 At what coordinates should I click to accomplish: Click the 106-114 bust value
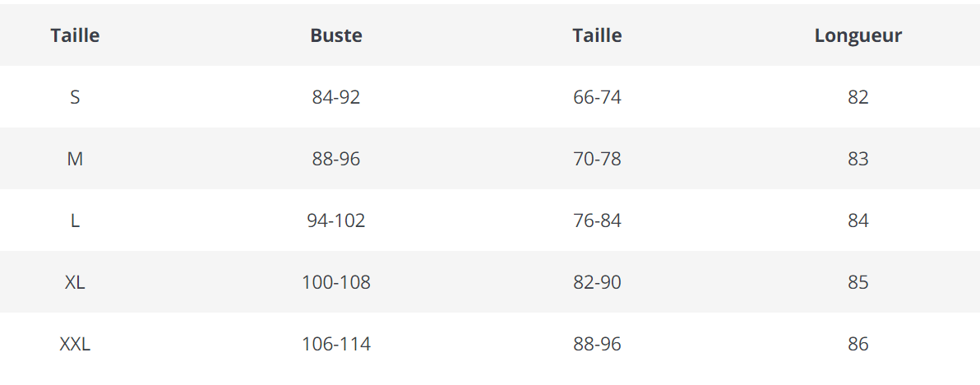pos(336,345)
